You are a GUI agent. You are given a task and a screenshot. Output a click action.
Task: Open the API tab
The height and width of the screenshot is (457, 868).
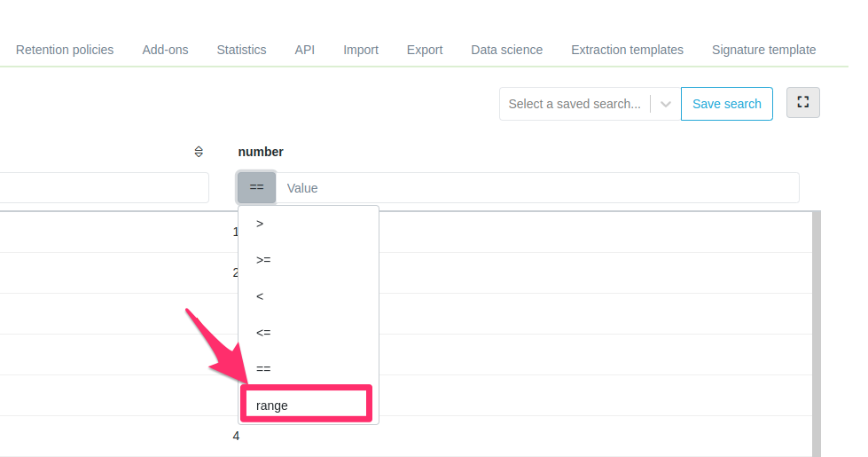pos(305,50)
